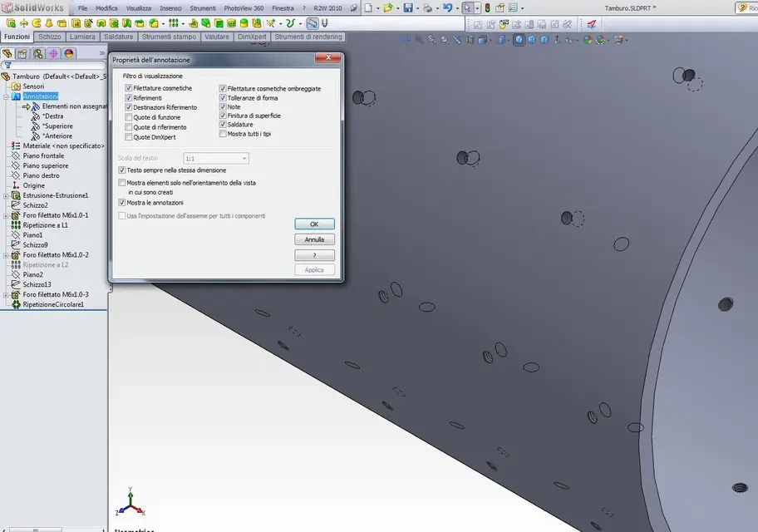Switch to the Valutare tab
The height and width of the screenshot is (532, 758).
click(x=217, y=37)
